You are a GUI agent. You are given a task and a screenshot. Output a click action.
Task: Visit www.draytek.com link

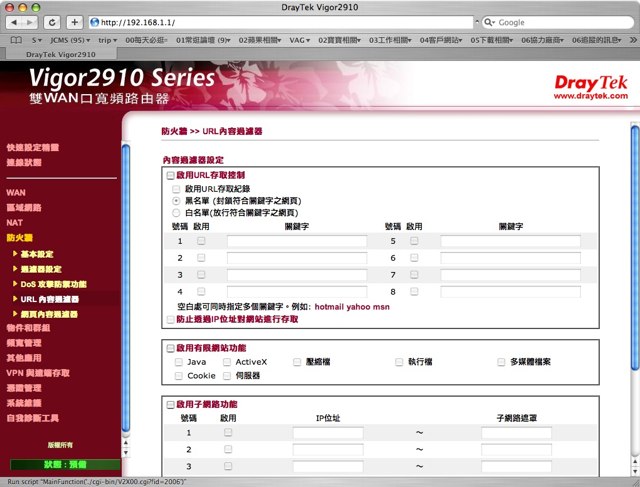coord(591,96)
